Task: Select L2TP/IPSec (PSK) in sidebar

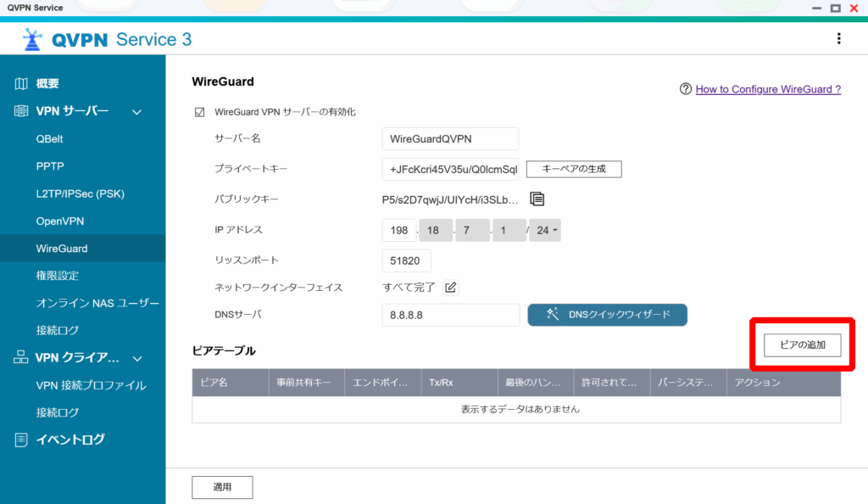Action: pyautogui.click(x=80, y=193)
